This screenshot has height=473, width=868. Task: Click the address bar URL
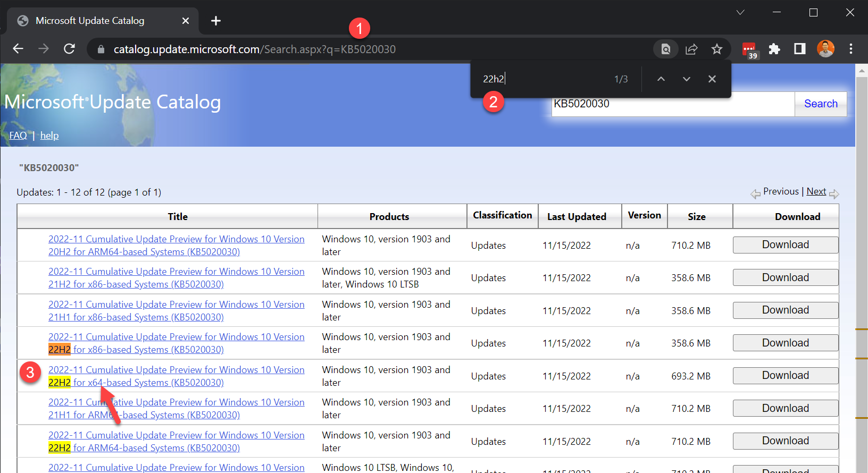[x=255, y=49]
